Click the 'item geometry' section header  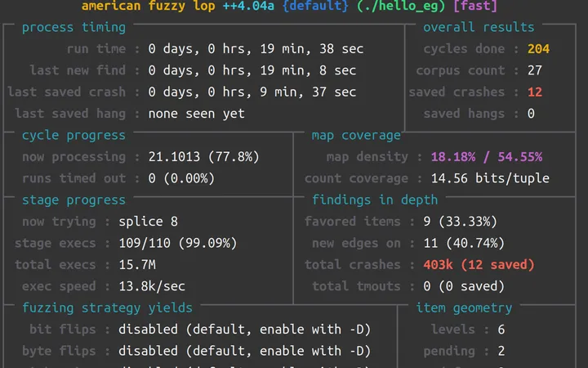464,308
